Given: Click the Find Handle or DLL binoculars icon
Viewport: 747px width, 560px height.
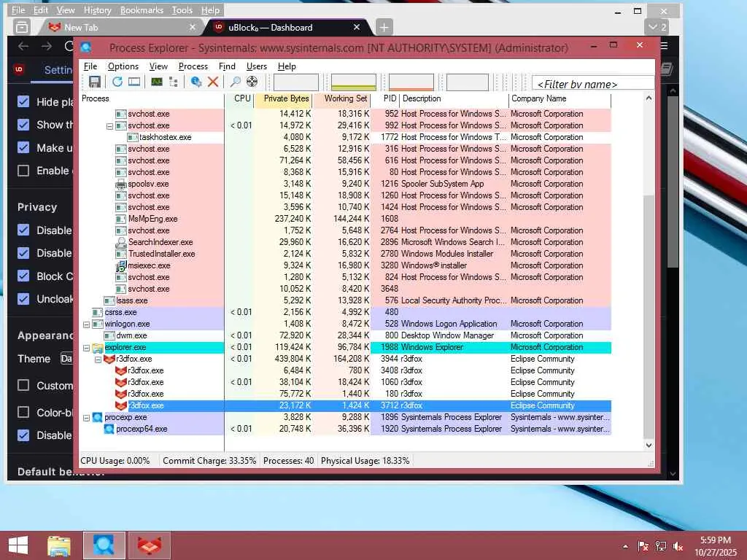Looking at the screenshot, I should pyautogui.click(x=236, y=82).
